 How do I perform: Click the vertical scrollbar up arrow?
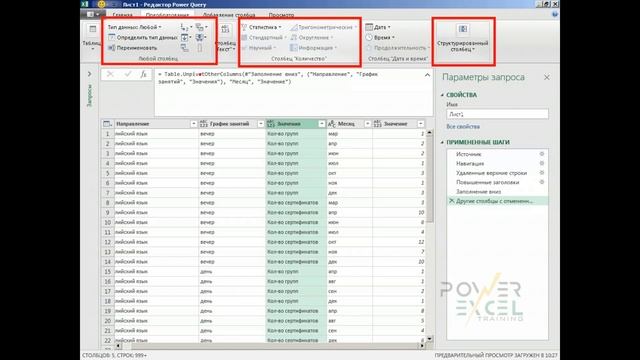[429, 133]
